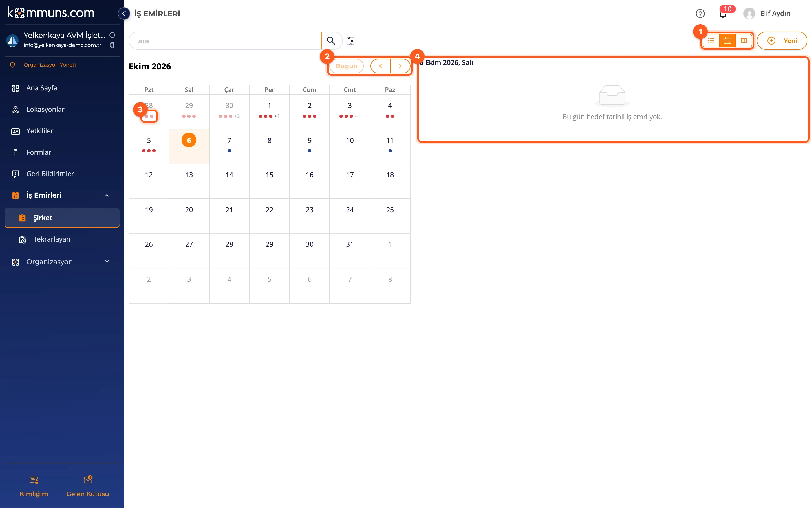Click the ara search field
Screen dimensions: 812x508
(x=225, y=41)
